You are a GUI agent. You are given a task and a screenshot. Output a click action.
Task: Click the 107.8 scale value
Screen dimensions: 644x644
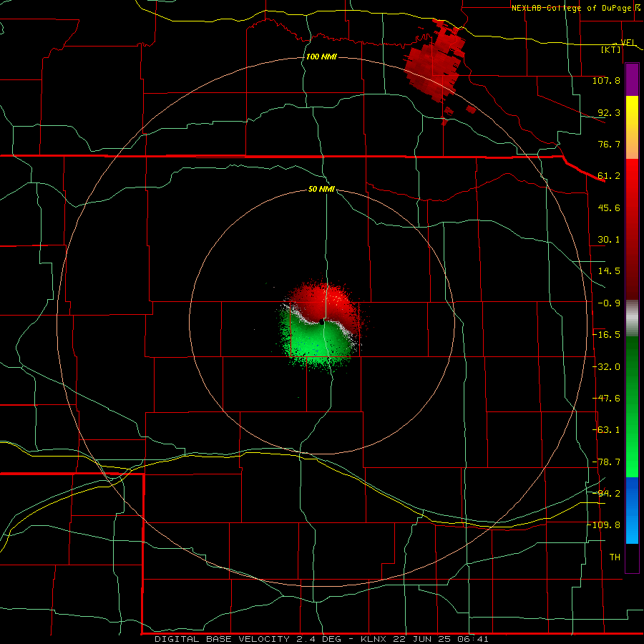click(x=606, y=80)
